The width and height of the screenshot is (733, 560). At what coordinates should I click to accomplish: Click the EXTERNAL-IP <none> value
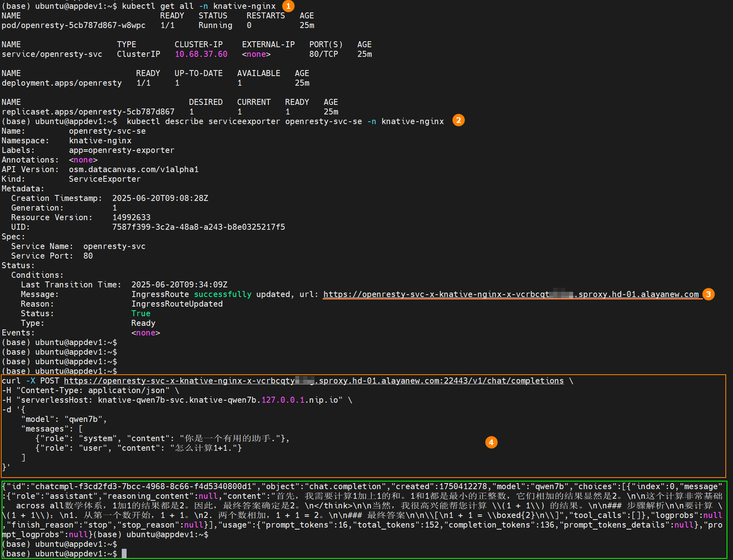(x=256, y=54)
